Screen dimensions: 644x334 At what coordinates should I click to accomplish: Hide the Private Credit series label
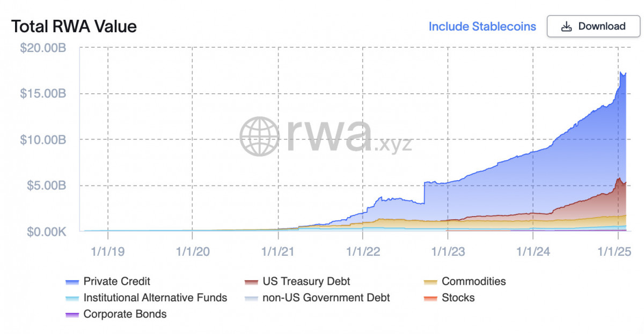coord(117,281)
